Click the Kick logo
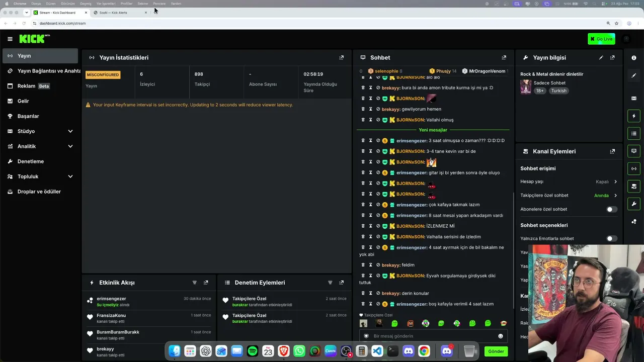644x362 pixels. coord(34,39)
